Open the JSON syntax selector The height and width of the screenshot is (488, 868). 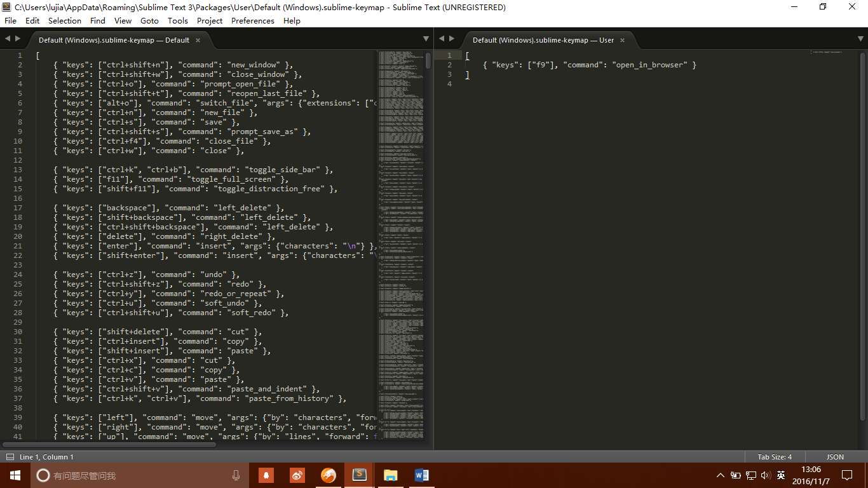click(835, 457)
